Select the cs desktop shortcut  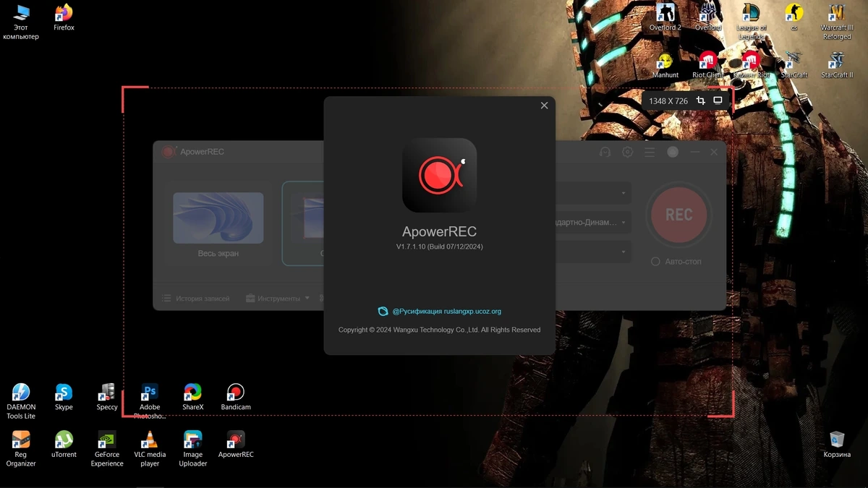(794, 17)
